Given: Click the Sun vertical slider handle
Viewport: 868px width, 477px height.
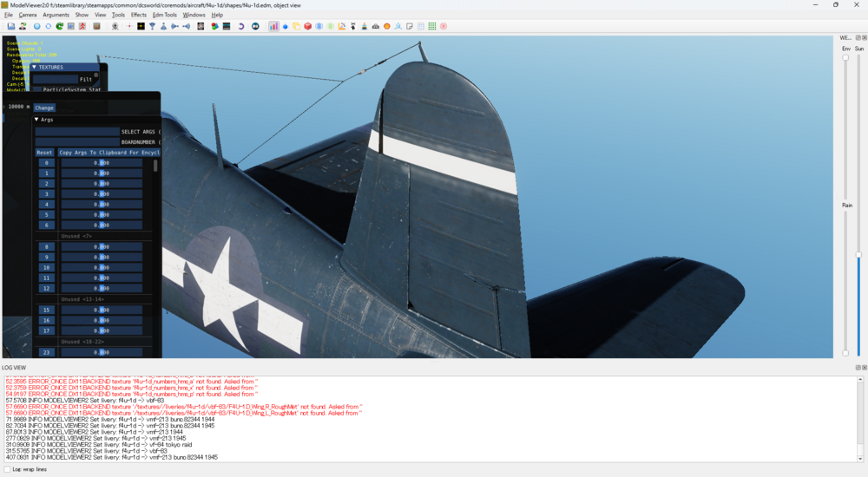Looking at the screenshot, I should click(858, 255).
